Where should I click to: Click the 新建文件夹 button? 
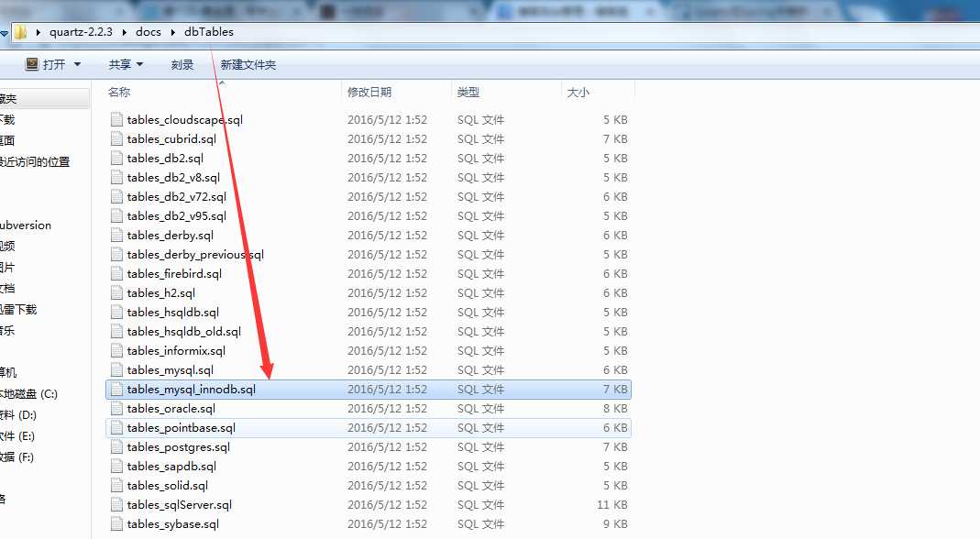248,64
